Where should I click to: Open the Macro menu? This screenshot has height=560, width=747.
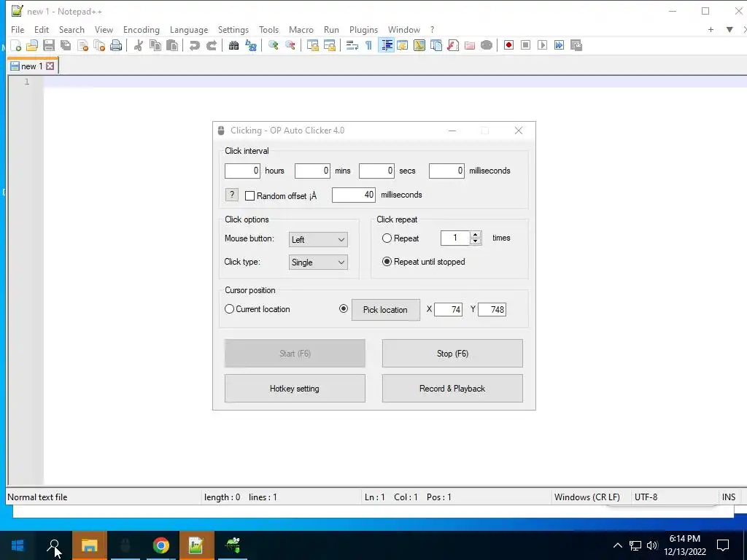(301, 29)
